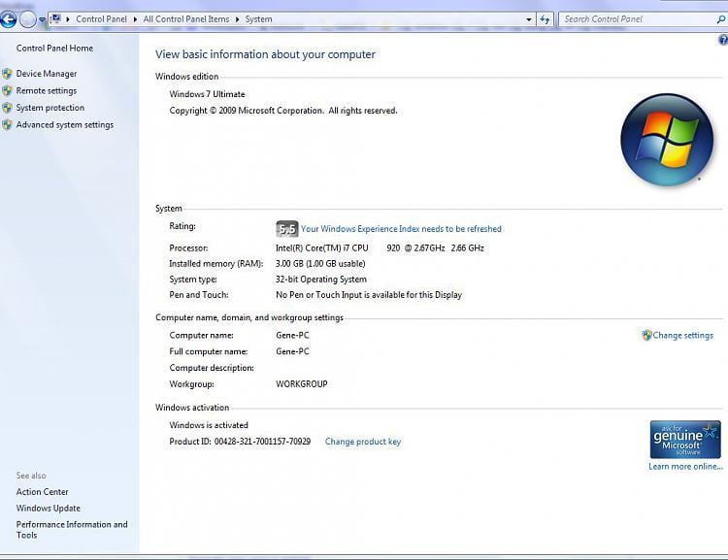Click the search magnifier icon
728x560 pixels.
(x=721, y=19)
